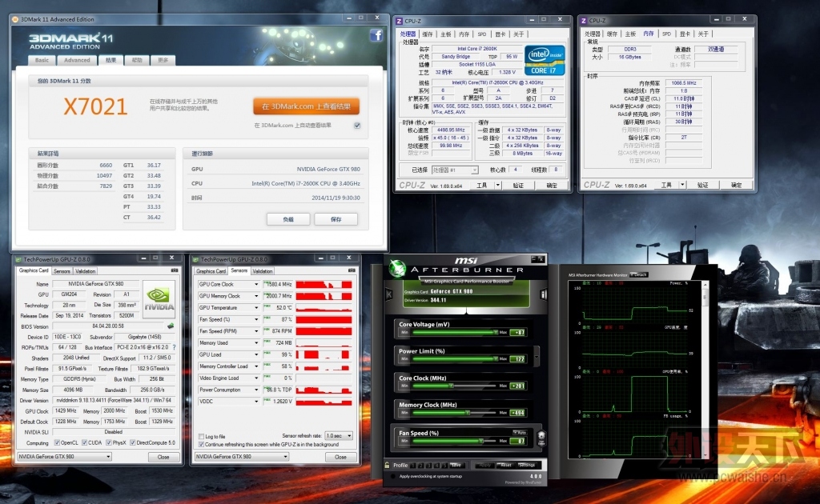The image size is (820, 504).
Task: Click the profile lock icon in Afterburner
Action: (387, 465)
